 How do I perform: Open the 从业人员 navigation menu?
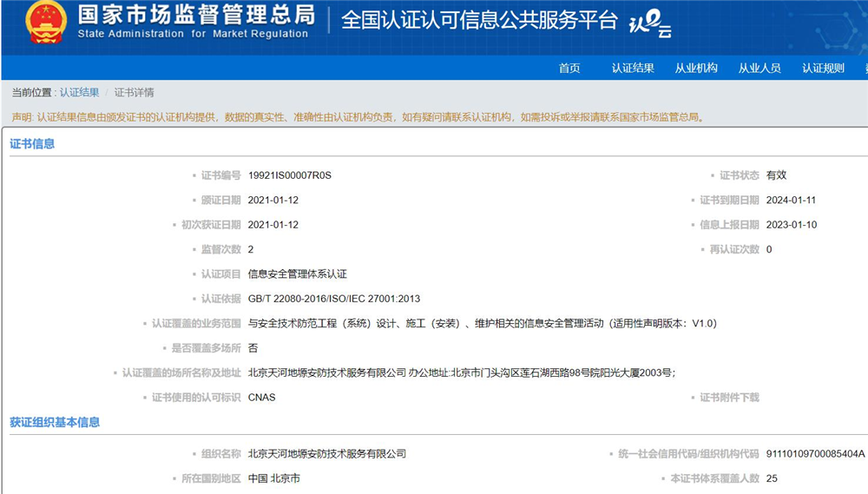point(759,68)
